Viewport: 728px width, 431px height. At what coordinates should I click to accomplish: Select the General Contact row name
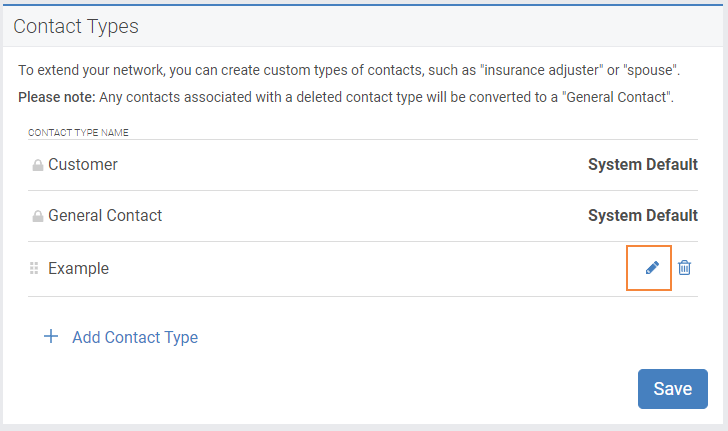click(105, 216)
